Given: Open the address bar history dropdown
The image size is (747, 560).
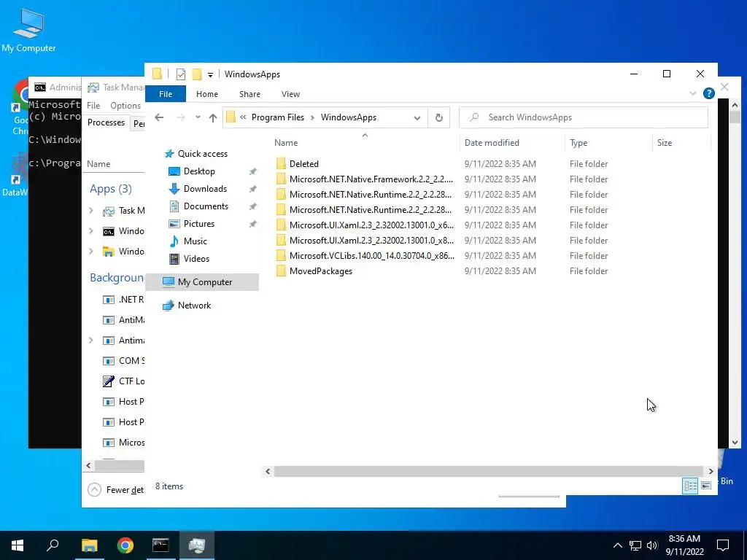Looking at the screenshot, I should 417,117.
